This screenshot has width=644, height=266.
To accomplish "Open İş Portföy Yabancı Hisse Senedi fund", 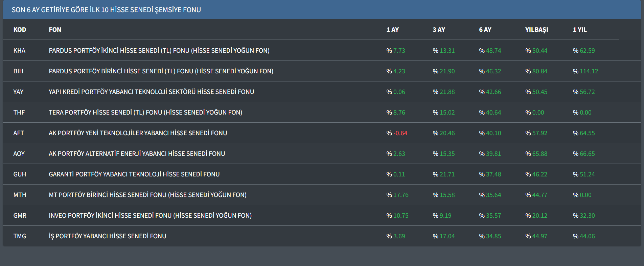I will [x=107, y=236].
